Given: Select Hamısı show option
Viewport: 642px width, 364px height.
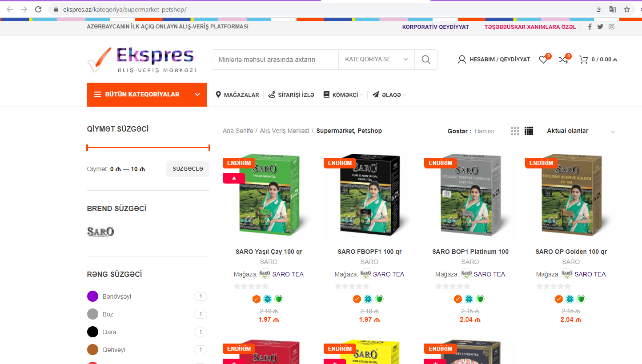Looking at the screenshot, I should [x=484, y=131].
